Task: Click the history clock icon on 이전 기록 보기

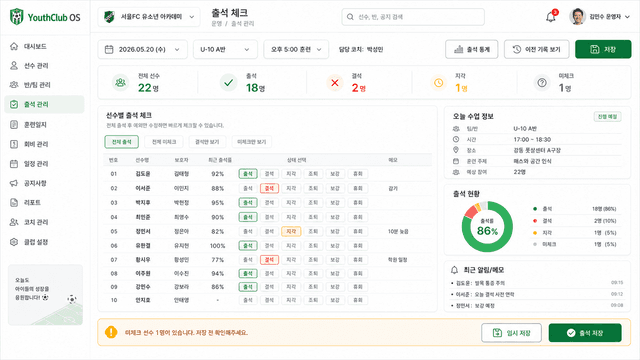Action: pos(517,49)
